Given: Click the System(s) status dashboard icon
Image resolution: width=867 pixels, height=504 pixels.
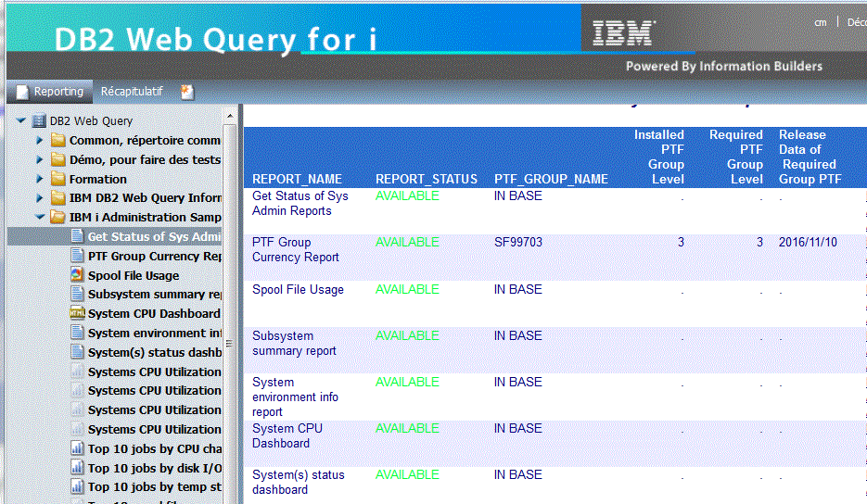Looking at the screenshot, I should 78,351.
